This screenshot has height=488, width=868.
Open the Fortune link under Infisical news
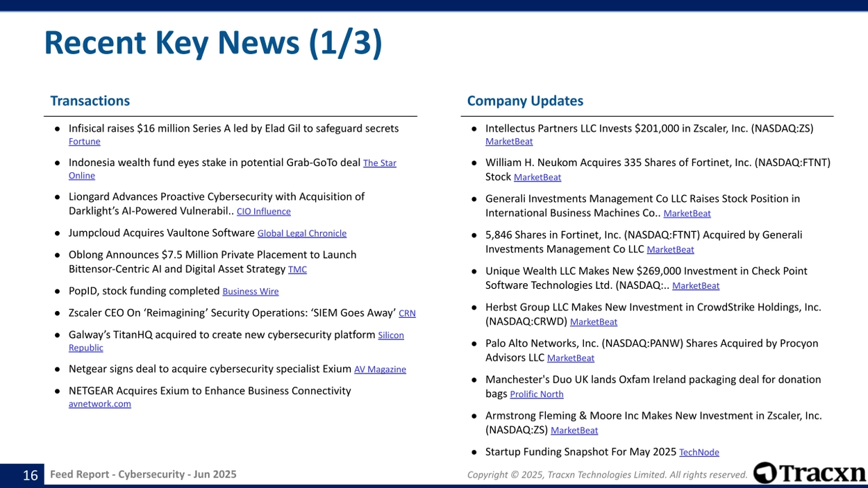tap(84, 142)
